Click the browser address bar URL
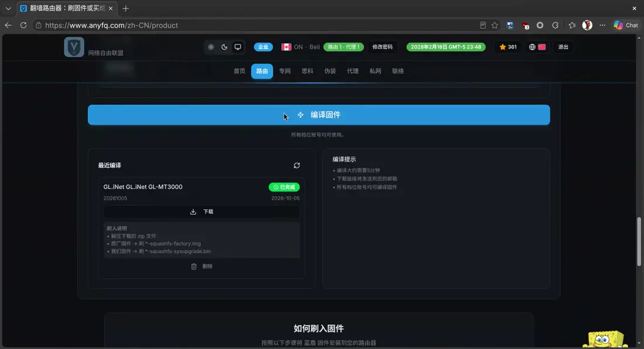Screen dimensions: 644x349 111,25
